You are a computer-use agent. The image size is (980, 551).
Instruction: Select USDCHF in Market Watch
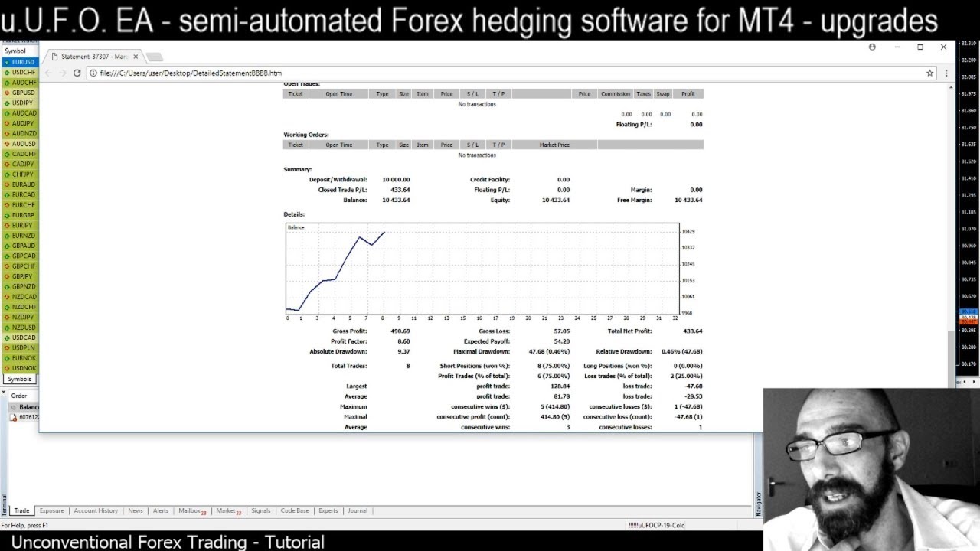tap(20, 72)
